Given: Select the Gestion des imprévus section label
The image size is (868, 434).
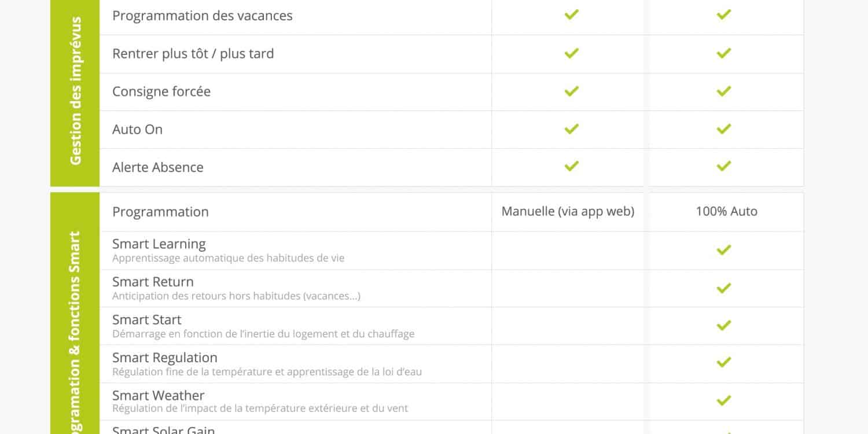Looking at the screenshot, I should [x=75, y=91].
